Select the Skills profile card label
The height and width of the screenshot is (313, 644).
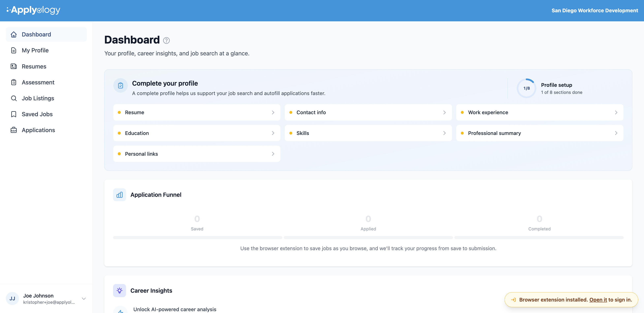[x=303, y=133]
